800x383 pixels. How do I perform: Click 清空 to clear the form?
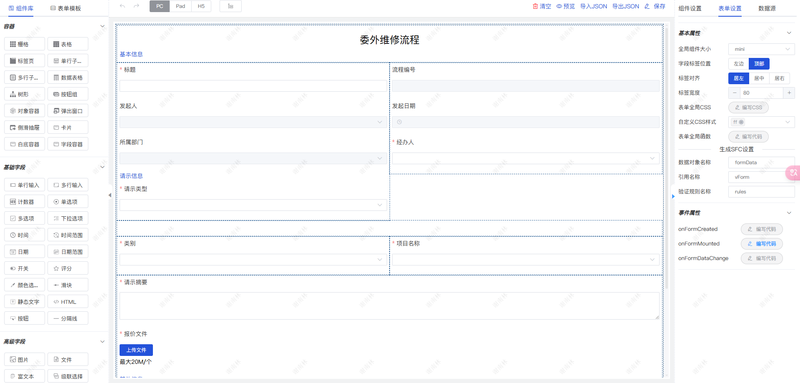[x=541, y=6]
